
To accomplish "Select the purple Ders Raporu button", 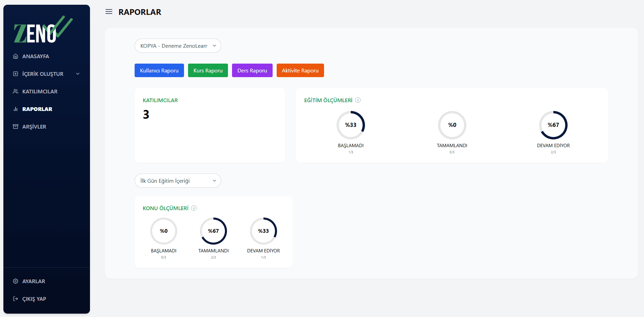I will pos(252,70).
